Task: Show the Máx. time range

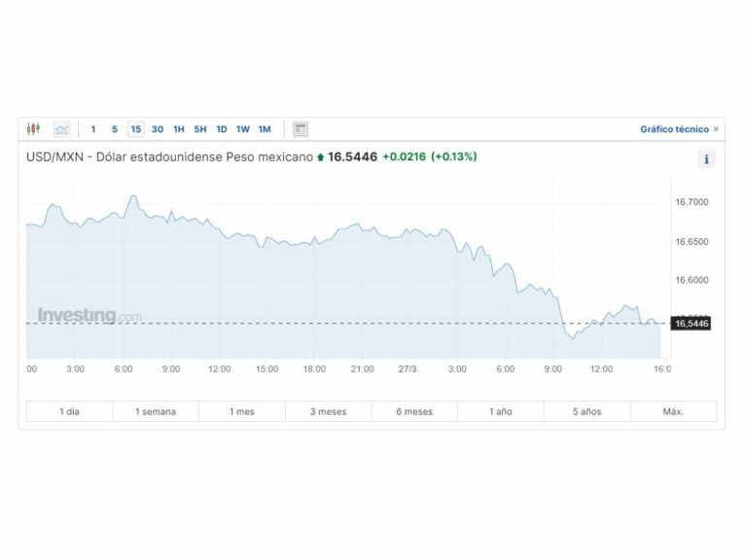Action: 673,411
